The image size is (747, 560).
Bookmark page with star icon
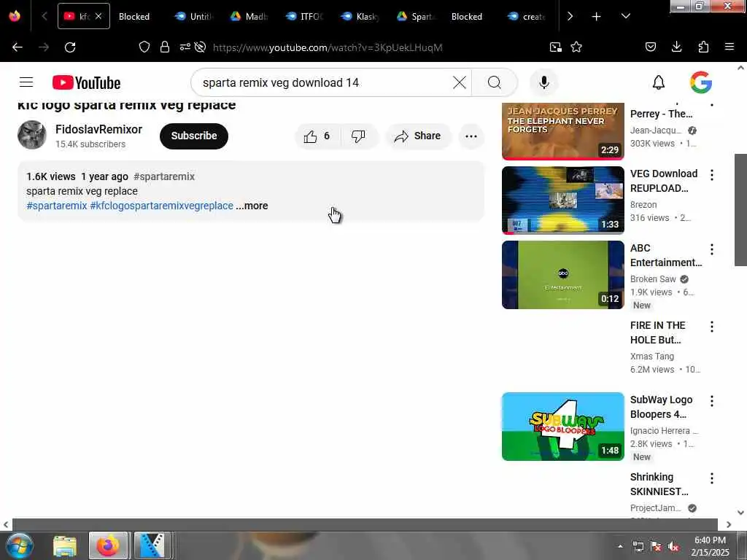576,47
